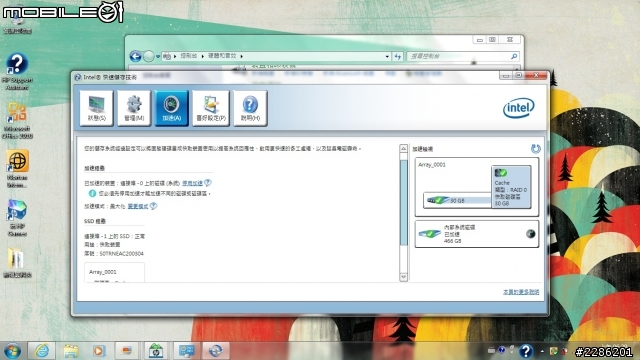Image resolution: width=640 pixels, height=360 pixels.
Task: Click the Cache volume status icon
Action: click(x=500, y=173)
